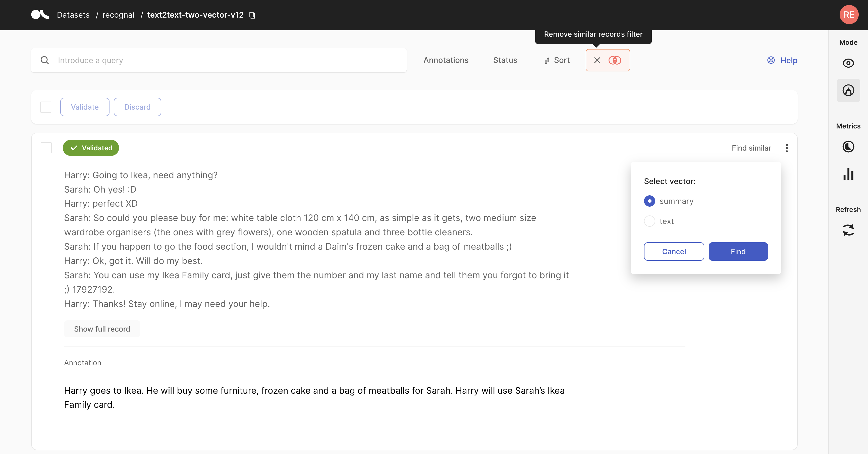Toggle the select-all records checkbox
The height and width of the screenshot is (454, 868).
(x=46, y=107)
